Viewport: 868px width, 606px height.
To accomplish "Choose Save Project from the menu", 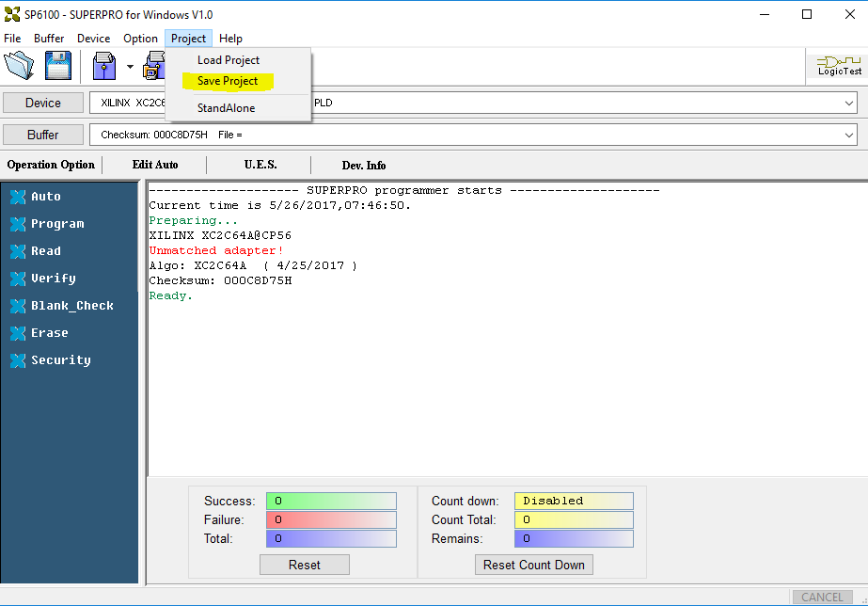I will 228,81.
